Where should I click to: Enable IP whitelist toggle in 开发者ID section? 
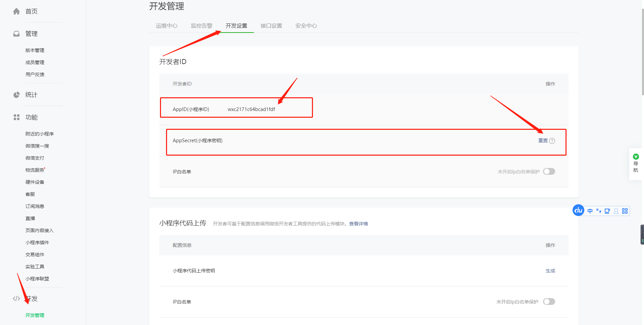click(x=549, y=172)
